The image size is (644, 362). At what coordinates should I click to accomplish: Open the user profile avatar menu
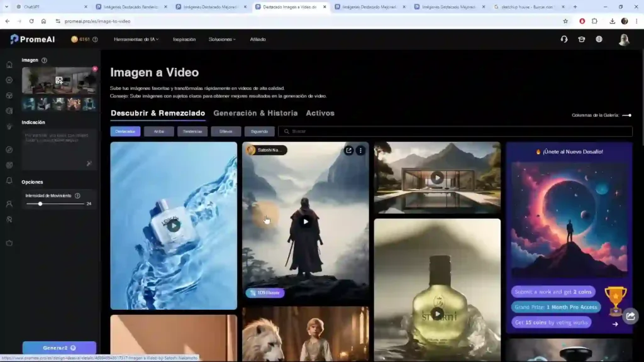pyautogui.click(x=624, y=40)
